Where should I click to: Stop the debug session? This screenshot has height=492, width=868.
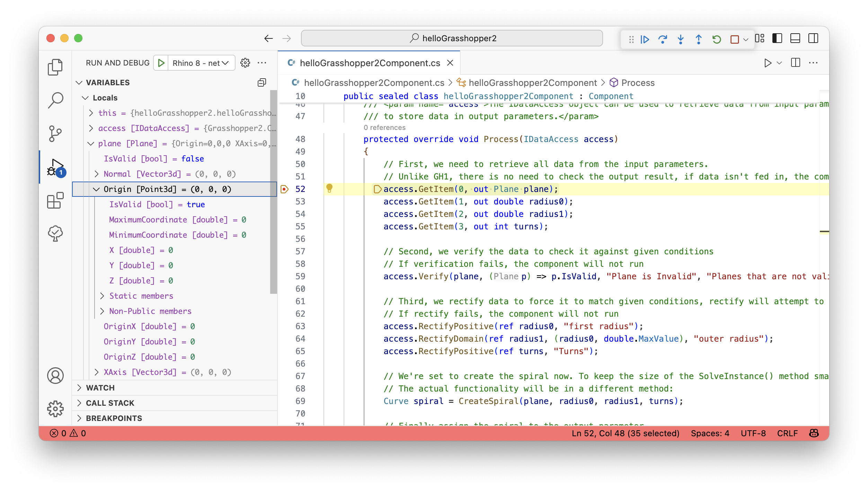click(x=734, y=39)
